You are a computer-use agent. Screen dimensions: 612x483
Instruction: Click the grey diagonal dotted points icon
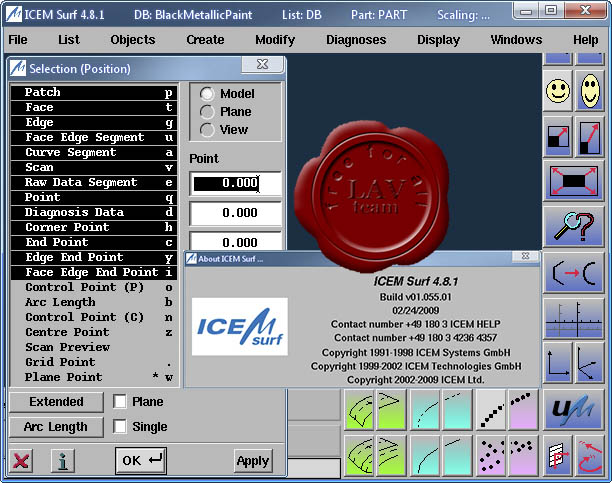tap(491, 410)
